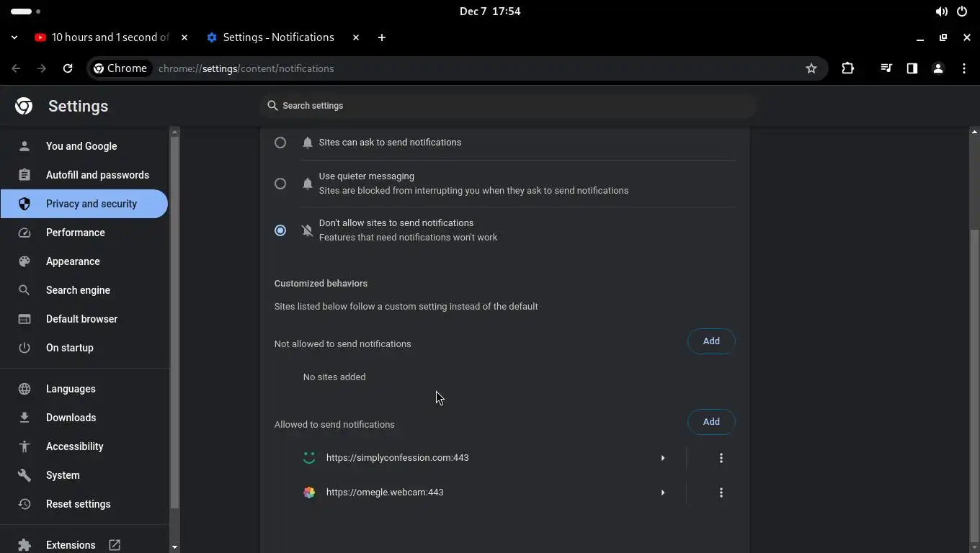This screenshot has width=980, height=553.
Task: Switch to the "10 hours and 1 second" tab
Action: pyautogui.click(x=108, y=37)
